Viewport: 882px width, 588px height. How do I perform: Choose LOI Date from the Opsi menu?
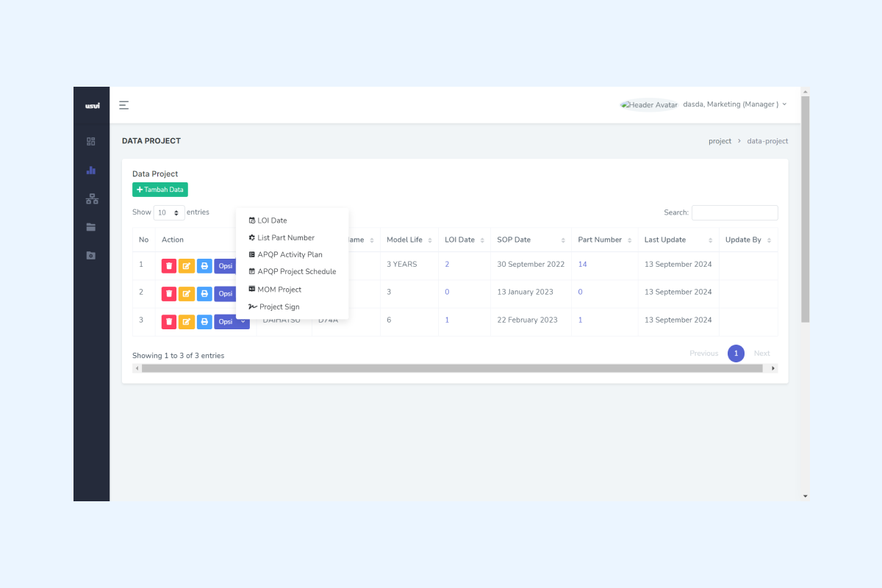pyautogui.click(x=292, y=220)
